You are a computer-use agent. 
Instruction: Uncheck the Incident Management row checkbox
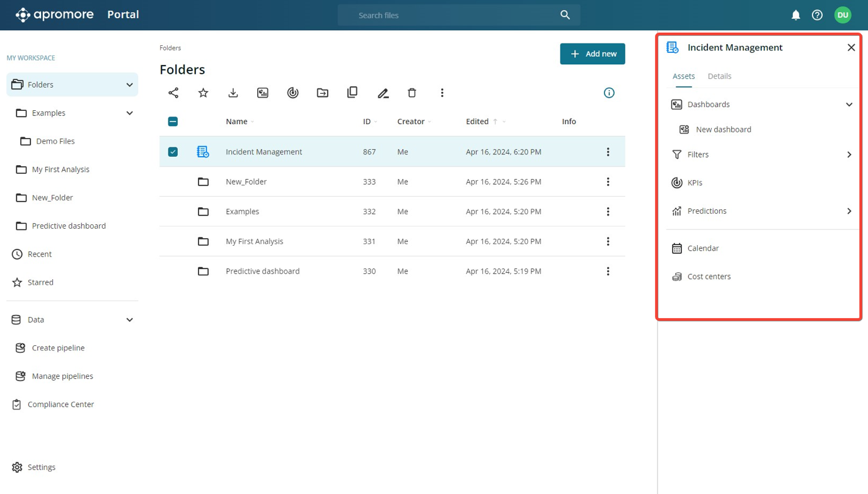(173, 152)
